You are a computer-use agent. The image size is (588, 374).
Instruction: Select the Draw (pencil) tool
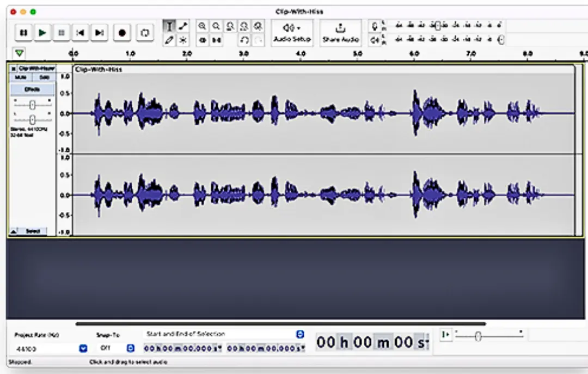coord(169,40)
